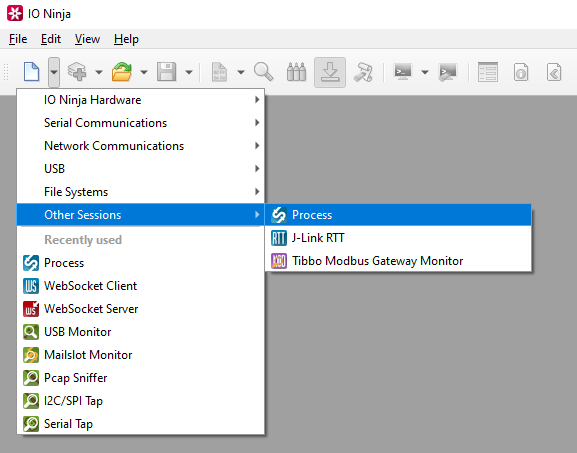This screenshot has height=453, width=577.
Task: Click the clear log brush icon
Action: click(363, 72)
